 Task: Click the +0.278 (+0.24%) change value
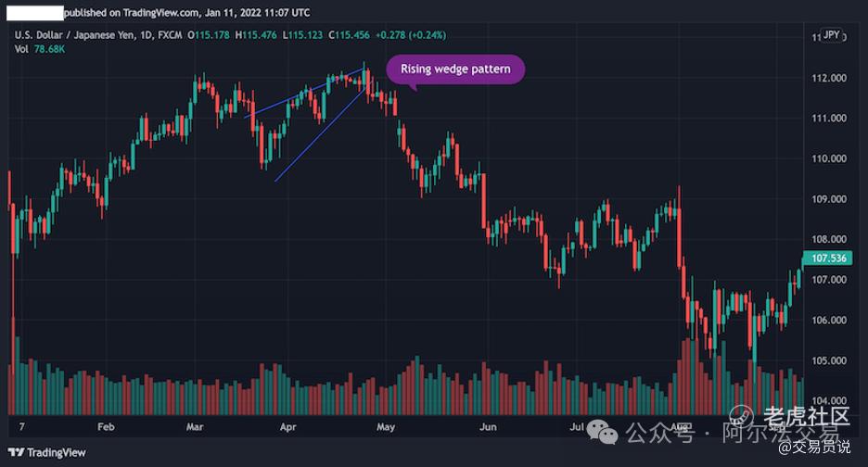(410, 35)
